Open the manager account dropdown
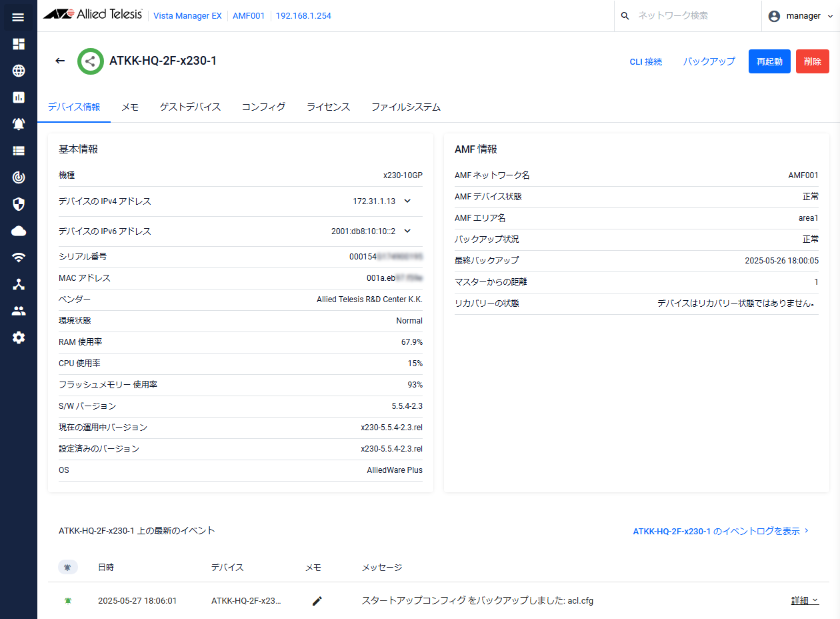The image size is (840, 619). click(800, 15)
